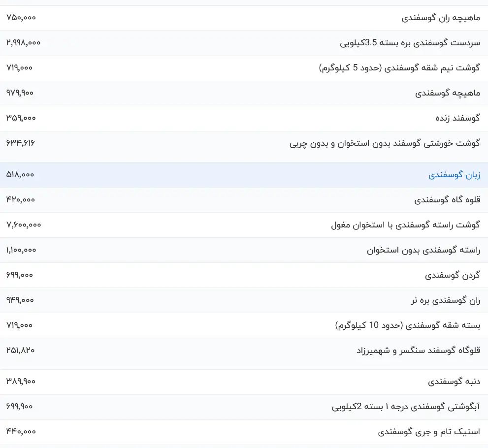Select دنبه گوسفندی product name

tap(454, 382)
